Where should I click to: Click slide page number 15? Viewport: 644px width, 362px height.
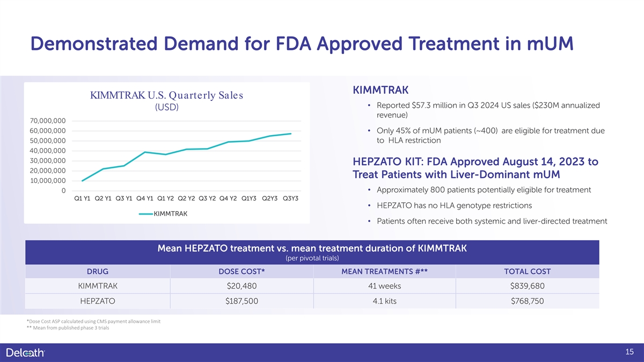tap(630, 352)
